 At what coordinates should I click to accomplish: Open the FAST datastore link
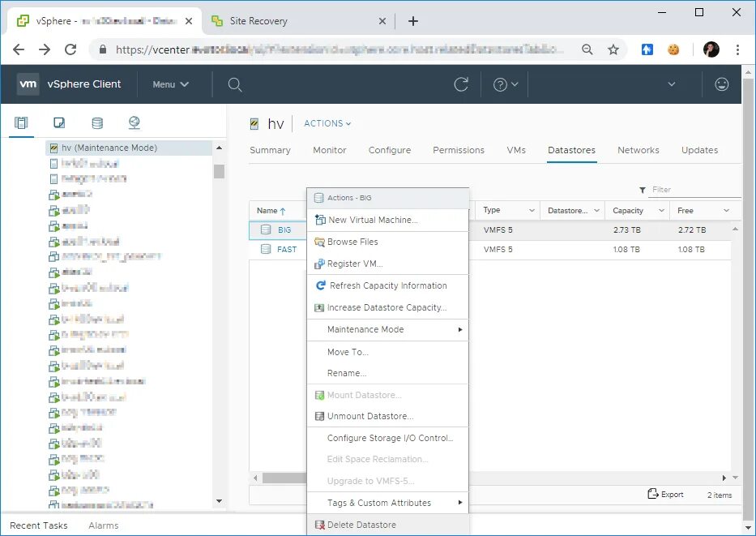pos(287,250)
